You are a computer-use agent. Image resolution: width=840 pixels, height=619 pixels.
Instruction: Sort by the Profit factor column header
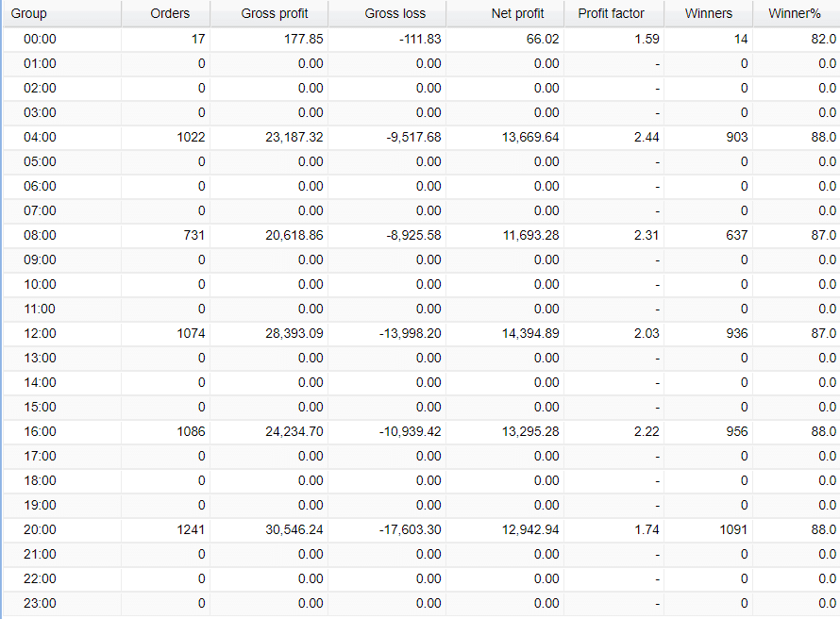(613, 13)
